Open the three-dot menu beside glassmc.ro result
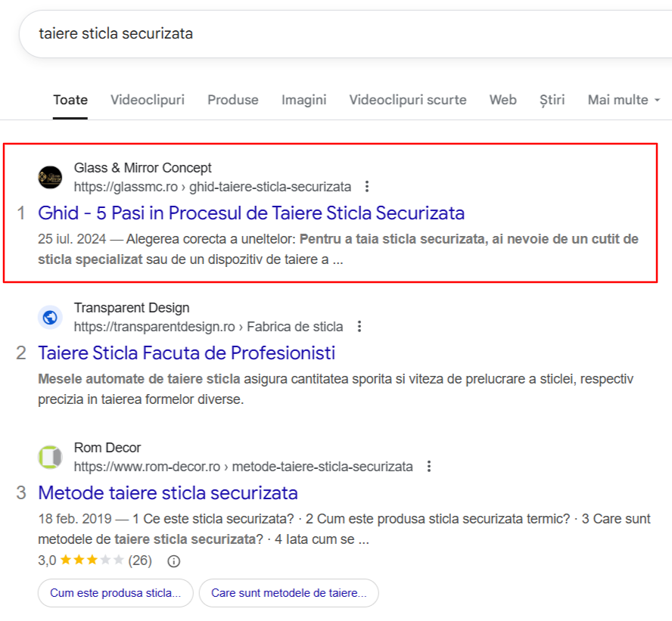 (367, 187)
